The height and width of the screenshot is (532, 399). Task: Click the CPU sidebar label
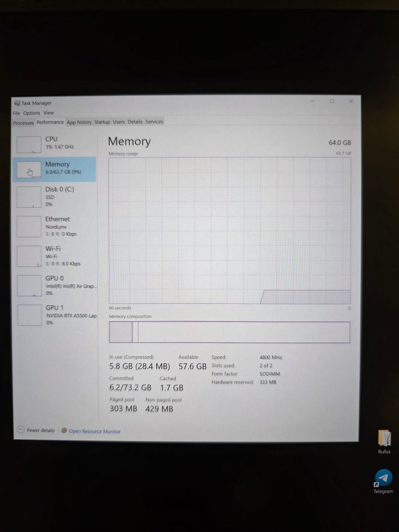pos(52,139)
